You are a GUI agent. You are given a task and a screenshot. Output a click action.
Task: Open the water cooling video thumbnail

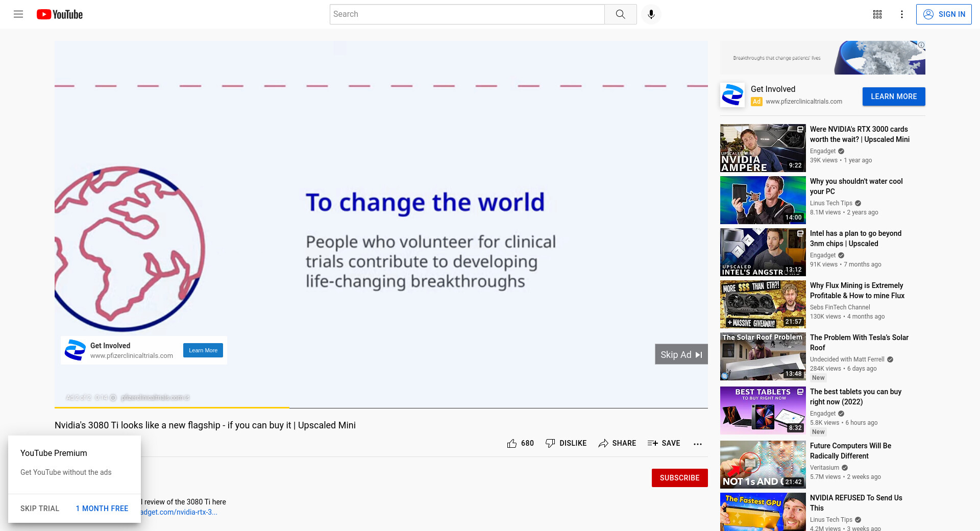click(763, 200)
